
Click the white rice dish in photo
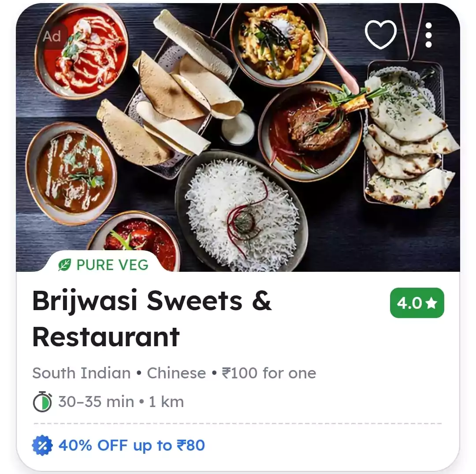tap(242, 214)
